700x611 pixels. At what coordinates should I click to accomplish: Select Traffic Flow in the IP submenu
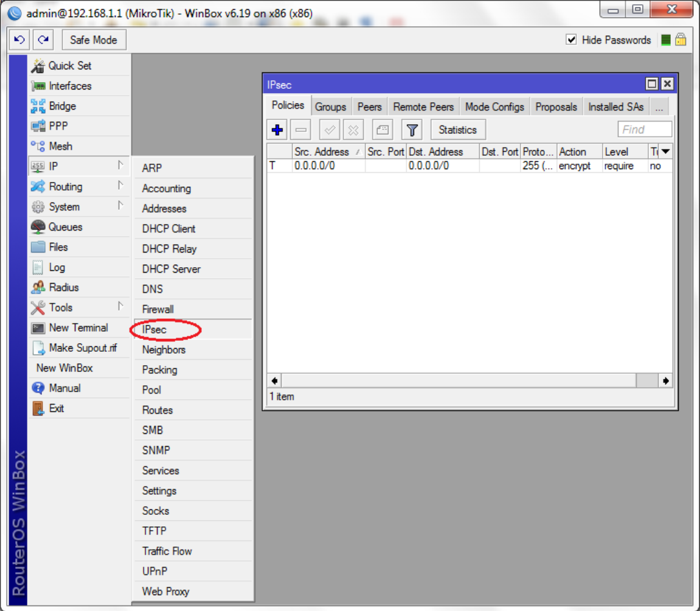193,551
